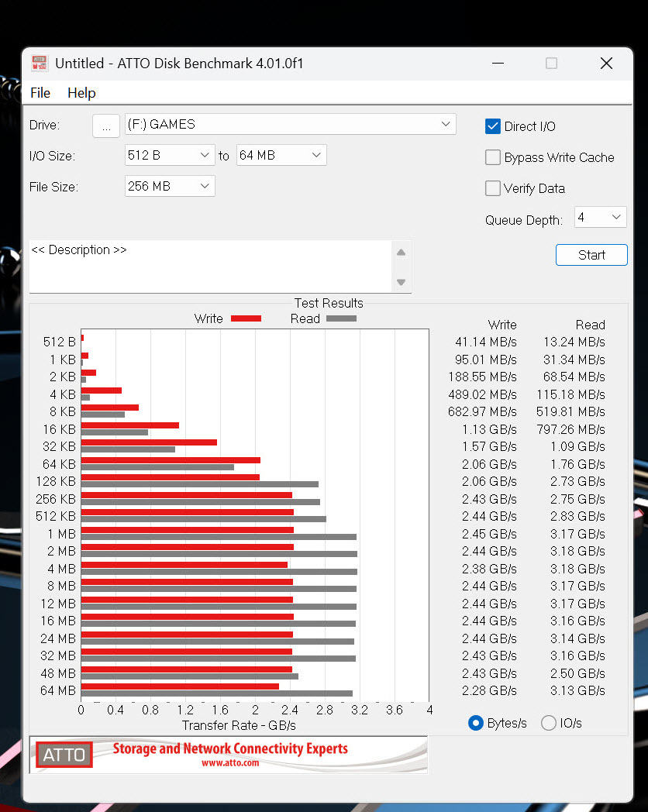This screenshot has height=812, width=648.
Task: Close the ATTO Disk Benchmark window
Action: point(607,64)
